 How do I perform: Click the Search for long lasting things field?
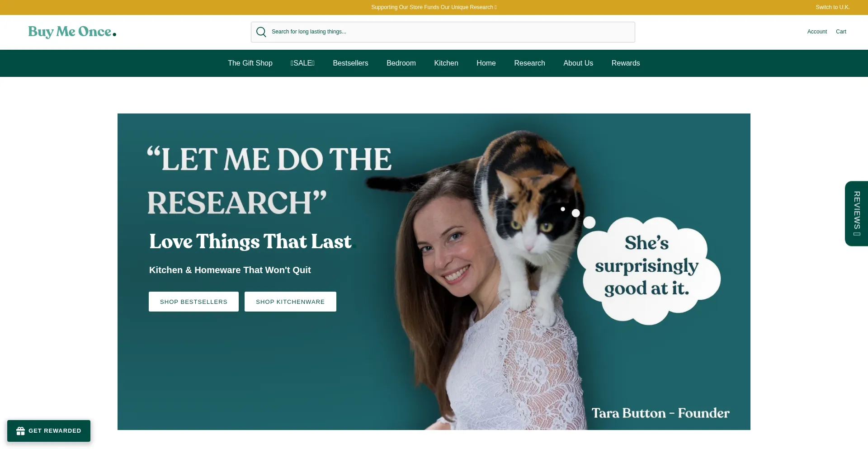[x=443, y=32]
